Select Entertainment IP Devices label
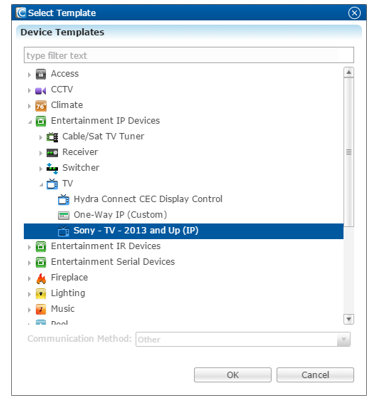This screenshot has height=401, width=377. 105,121
